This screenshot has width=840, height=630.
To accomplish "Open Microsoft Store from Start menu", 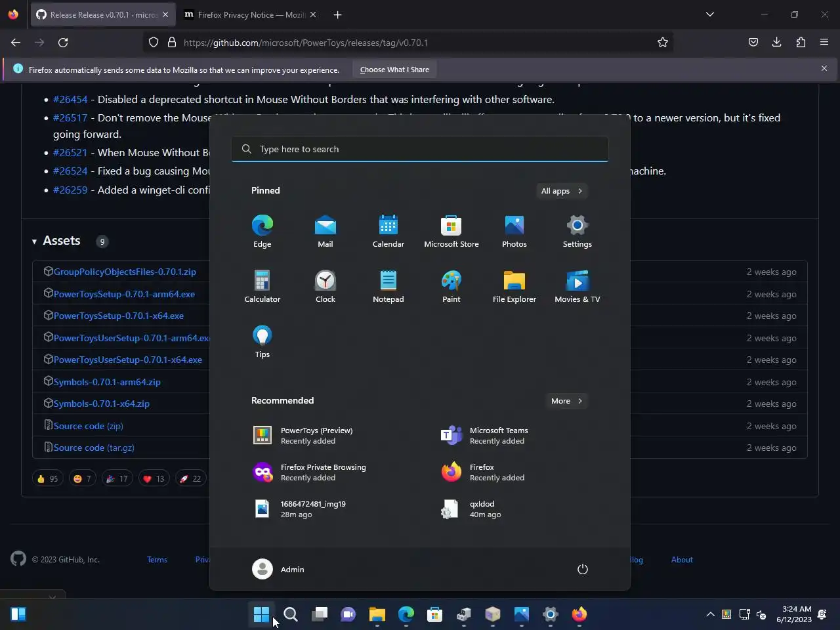I will 451,231.
